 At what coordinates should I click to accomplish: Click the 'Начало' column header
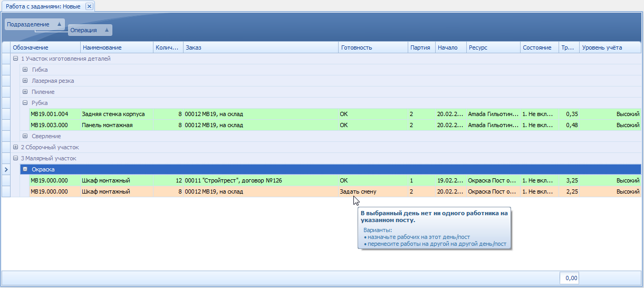pos(450,47)
